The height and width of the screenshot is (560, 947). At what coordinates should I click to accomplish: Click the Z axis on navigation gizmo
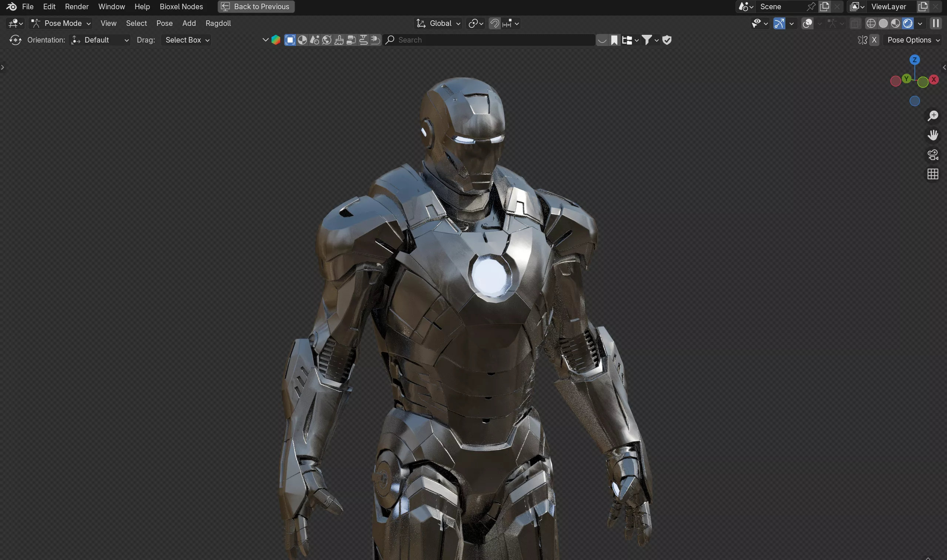[x=914, y=60]
